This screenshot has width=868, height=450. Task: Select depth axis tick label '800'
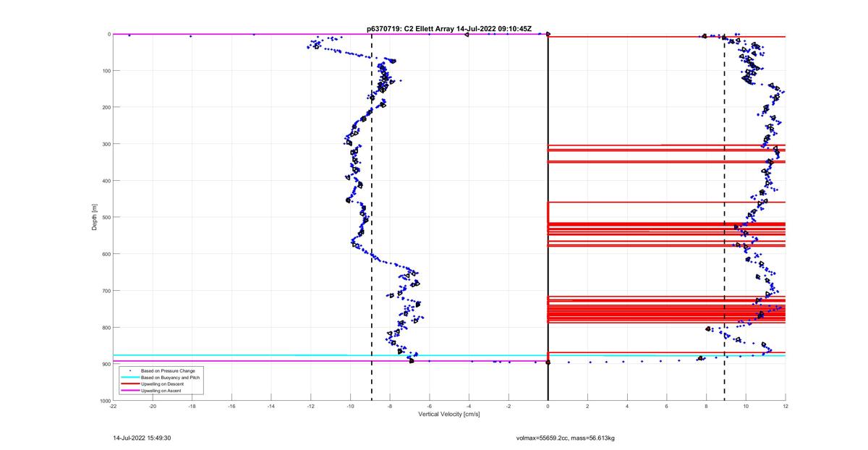pos(105,327)
